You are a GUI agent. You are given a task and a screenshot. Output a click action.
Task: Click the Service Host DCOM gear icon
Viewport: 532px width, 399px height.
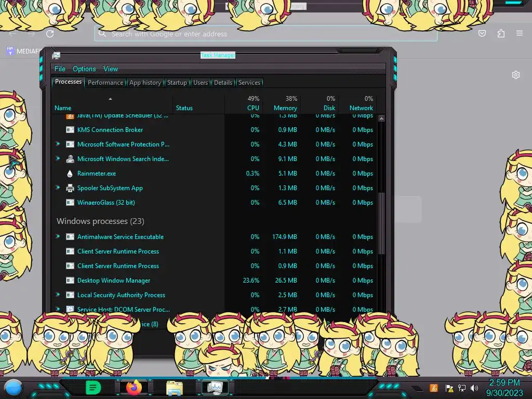pos(70,309)
